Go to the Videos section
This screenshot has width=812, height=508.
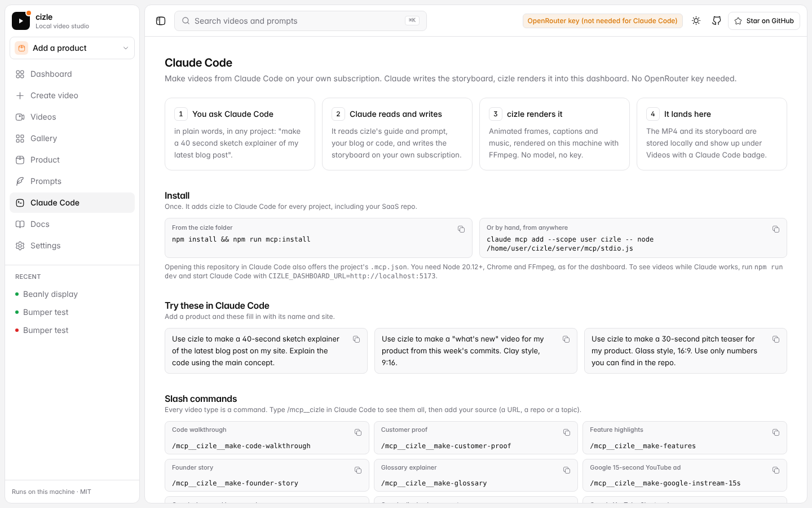point(72,117)
